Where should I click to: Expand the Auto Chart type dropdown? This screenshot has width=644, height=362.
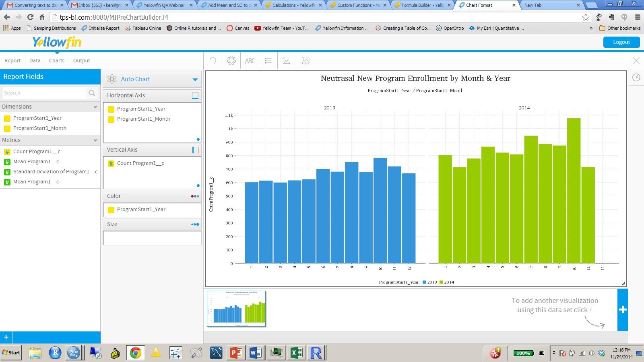tap(195, 80)
